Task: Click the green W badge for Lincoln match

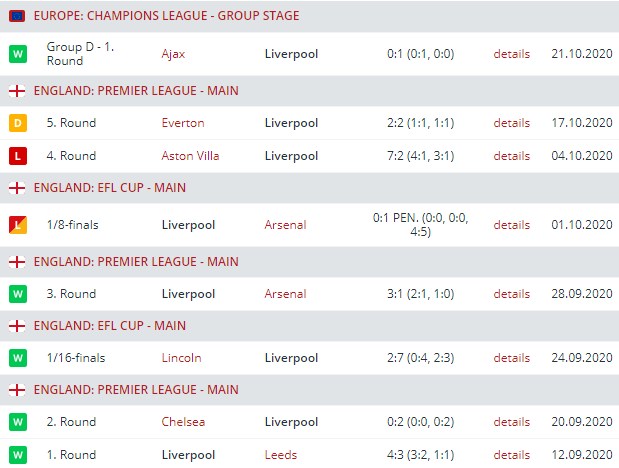Action: pos(16,358)
